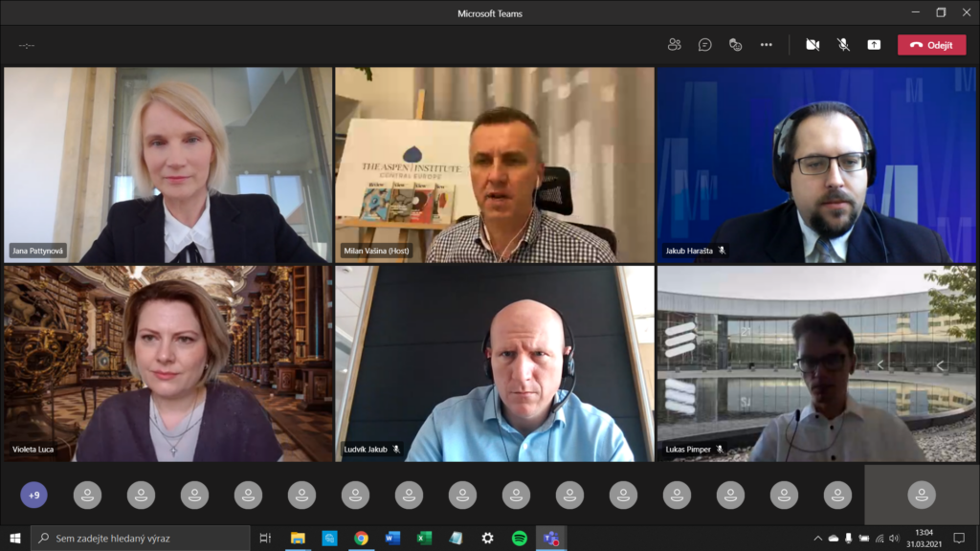This screenshot has width=980, height=551.
Task: Select Jana Pattynová's video tile
Action: click(167, 165)
